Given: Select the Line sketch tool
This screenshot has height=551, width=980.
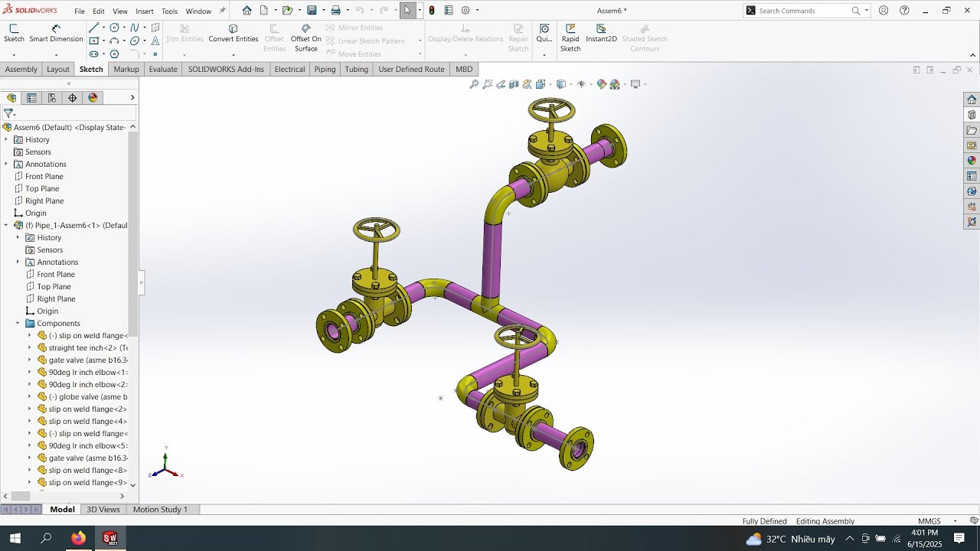Looking at the screenshot, I should pos(93,28).
